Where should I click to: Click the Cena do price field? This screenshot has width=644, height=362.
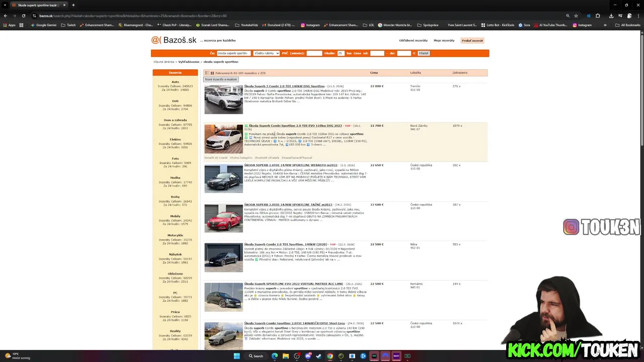click(x=404, y=53)
